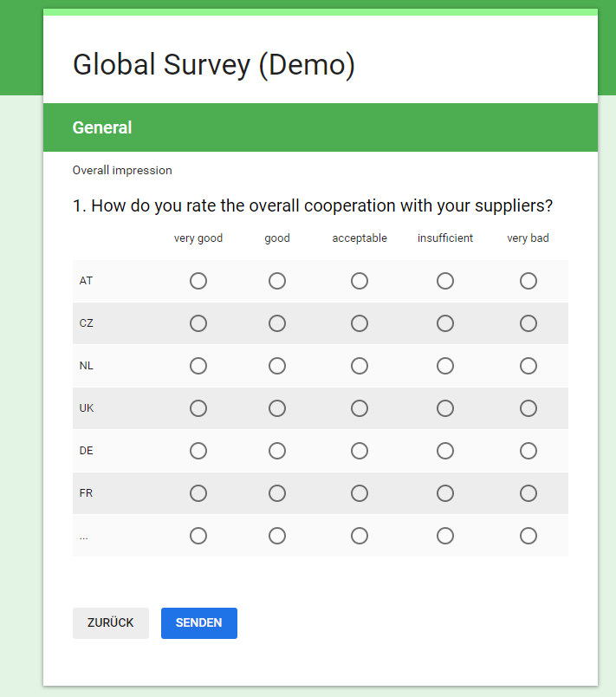
Task: Select acceptable in the last '...' row
Action: (360, 536)
